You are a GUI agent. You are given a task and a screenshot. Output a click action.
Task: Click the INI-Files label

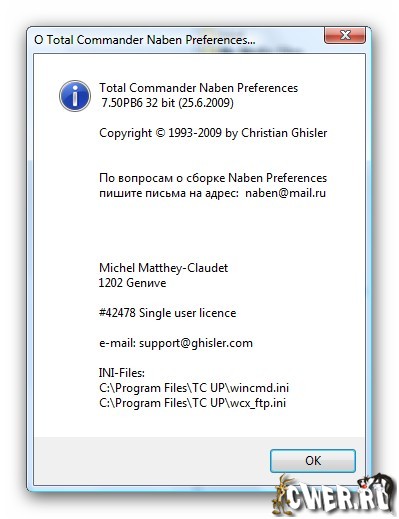(122, 373)
